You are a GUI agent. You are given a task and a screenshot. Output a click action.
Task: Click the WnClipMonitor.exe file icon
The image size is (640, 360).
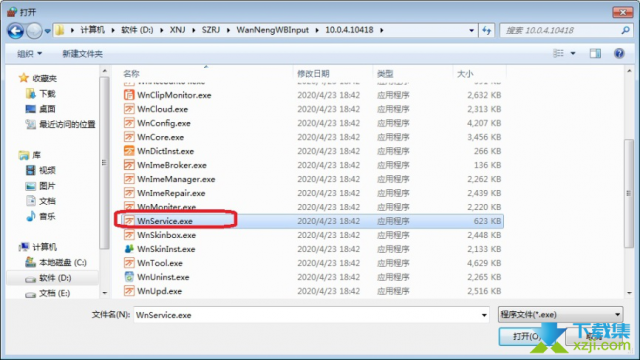129,95
